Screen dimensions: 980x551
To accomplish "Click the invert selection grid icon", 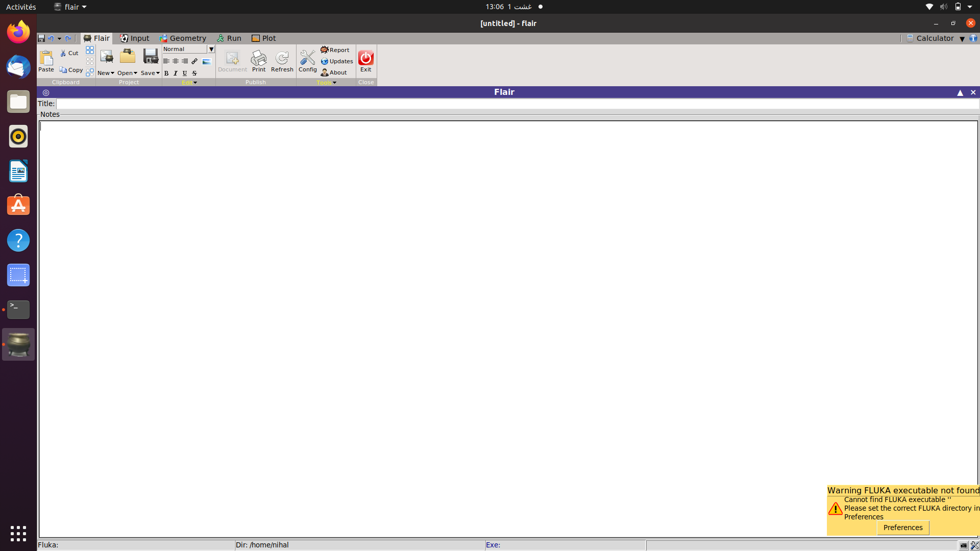I will pos(90,72).
